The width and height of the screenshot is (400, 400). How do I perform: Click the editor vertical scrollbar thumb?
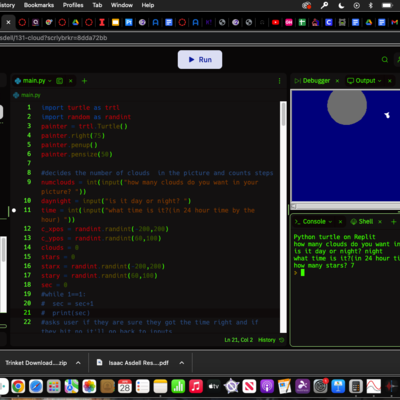283,114
